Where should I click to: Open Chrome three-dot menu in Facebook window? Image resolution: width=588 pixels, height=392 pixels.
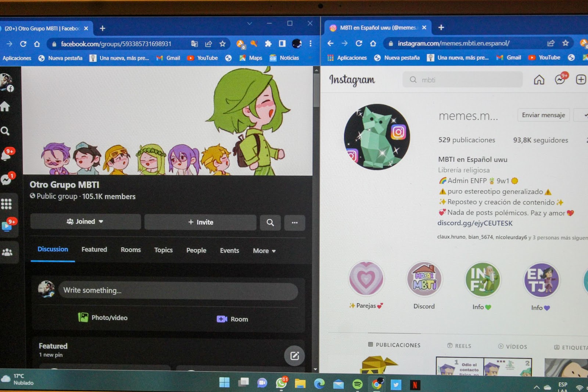[x=311, y=43]
